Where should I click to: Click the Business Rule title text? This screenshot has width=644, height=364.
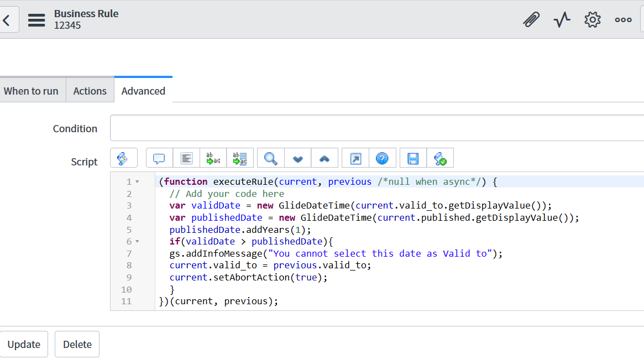[86, 14]
